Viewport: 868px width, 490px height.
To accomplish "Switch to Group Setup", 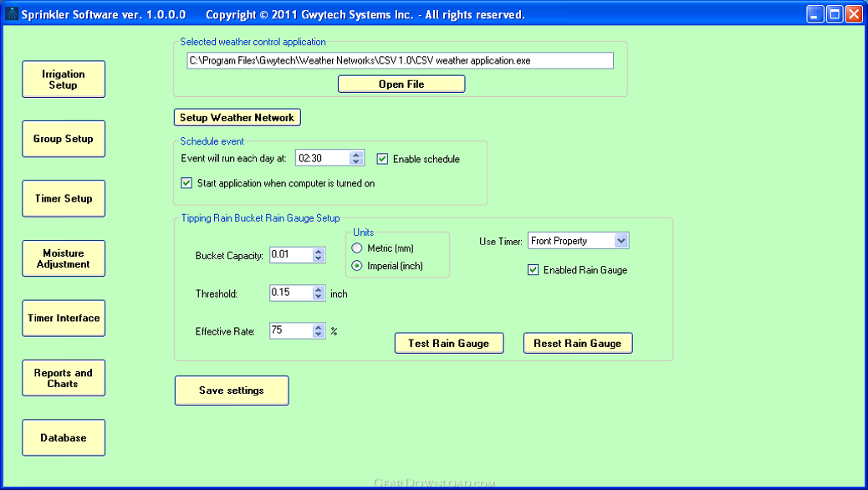I will [x=64, y=139].
